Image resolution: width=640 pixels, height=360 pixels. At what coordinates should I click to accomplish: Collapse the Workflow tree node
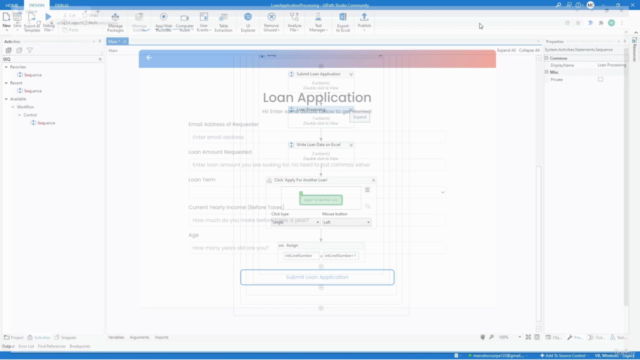13,107
